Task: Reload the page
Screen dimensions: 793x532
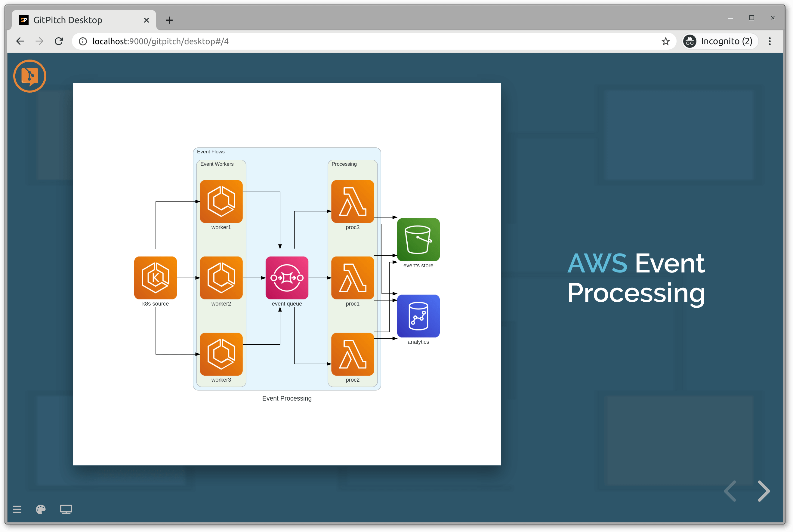Action: click(x=59, y=41)
